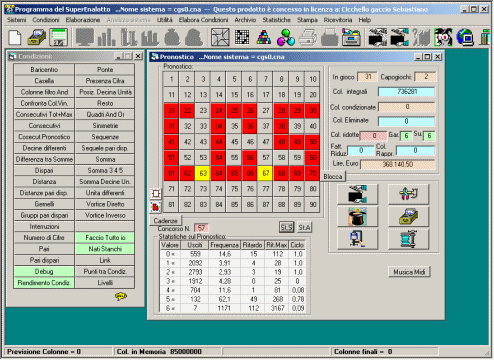Click the molecule colored spheres toolbar icon
Viewport: 494px width, 360px height.
[x=286, y=37]
